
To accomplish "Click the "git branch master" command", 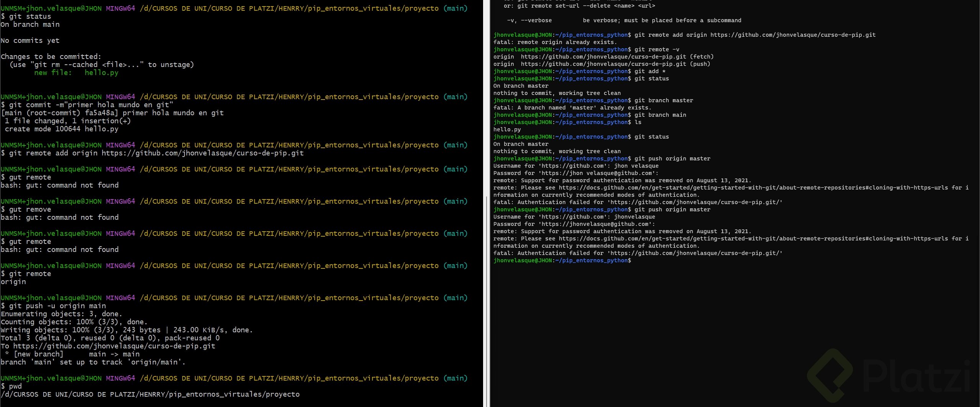I will point(664,100).
